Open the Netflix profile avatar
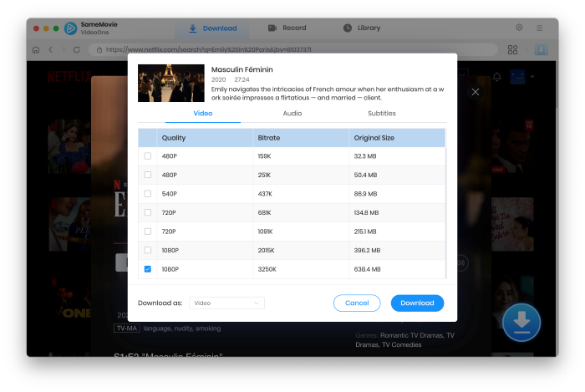The width and height of the screenshot is (585, 392). (517, 76)
